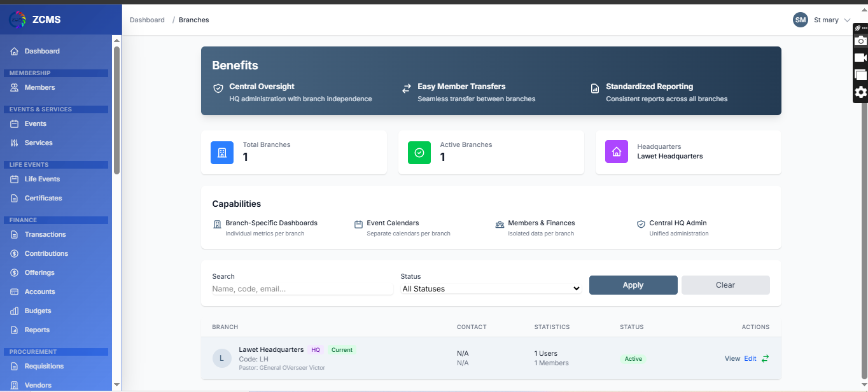Click the purple Headquarters home icon
Screen dimensions: 868x392
click(x=616, y=152)
